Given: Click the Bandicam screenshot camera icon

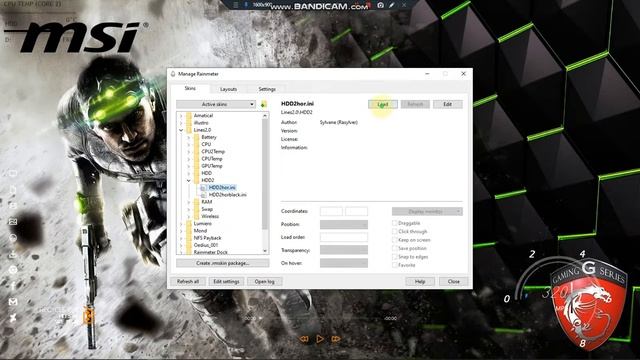Looking at the screenshot, I should pyautogui.click(x=380, y=5).
